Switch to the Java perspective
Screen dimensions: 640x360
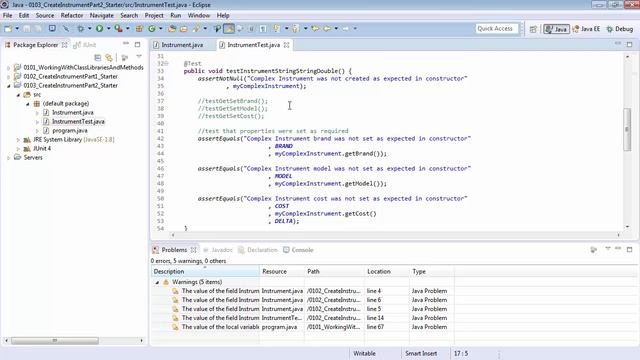(x=556, y=29)
